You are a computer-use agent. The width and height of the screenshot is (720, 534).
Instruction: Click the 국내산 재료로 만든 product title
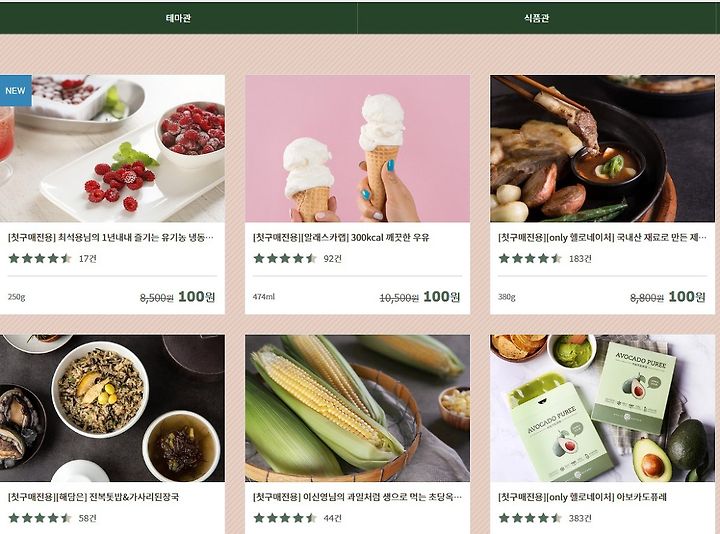pyautogui.click(x=602, y=237)
